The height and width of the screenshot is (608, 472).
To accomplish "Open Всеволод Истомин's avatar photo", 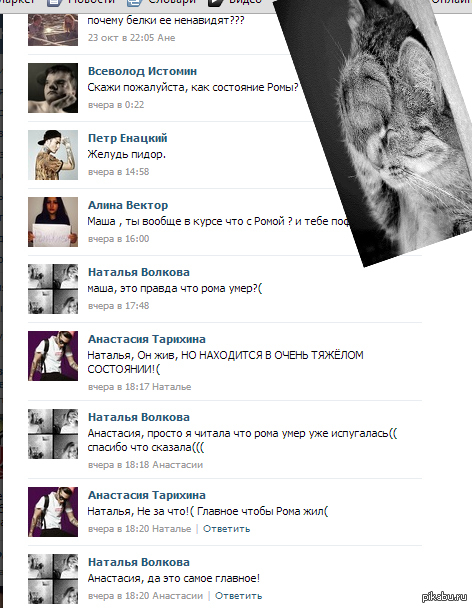I will click(x=53, y=88).
